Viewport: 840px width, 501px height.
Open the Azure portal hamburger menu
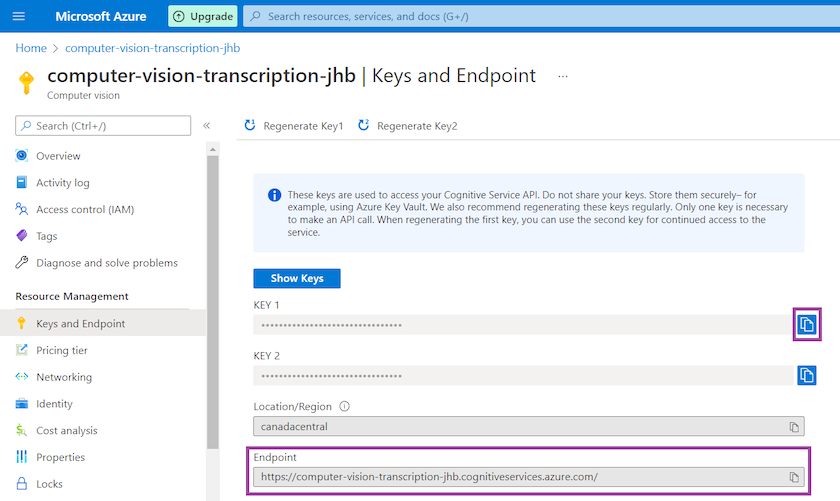tap(18, 16)
